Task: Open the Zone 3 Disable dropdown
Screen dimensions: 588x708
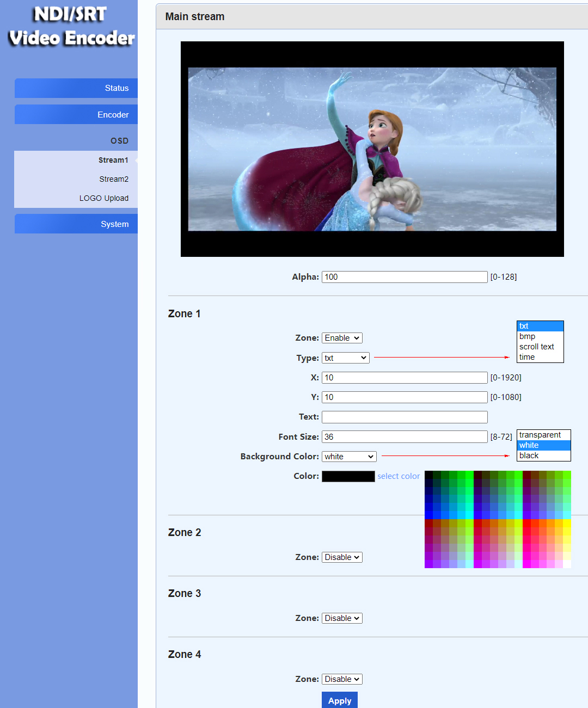Action: pyautogui.click(x=342, y=618)
